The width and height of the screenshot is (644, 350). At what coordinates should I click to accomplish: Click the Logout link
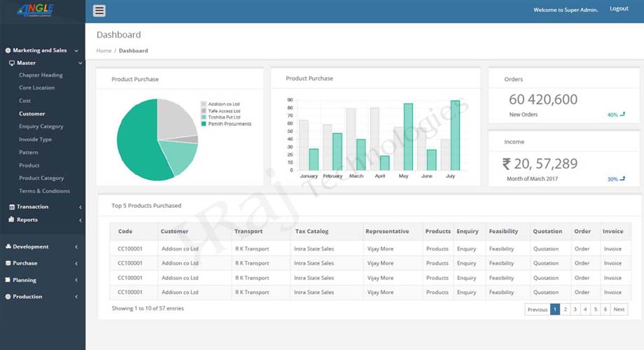tap(618, 9)
